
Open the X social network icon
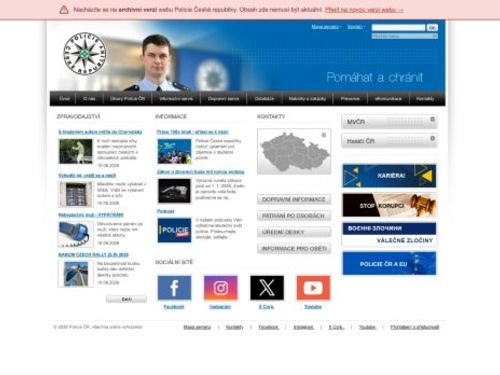[x=267, y=288]
